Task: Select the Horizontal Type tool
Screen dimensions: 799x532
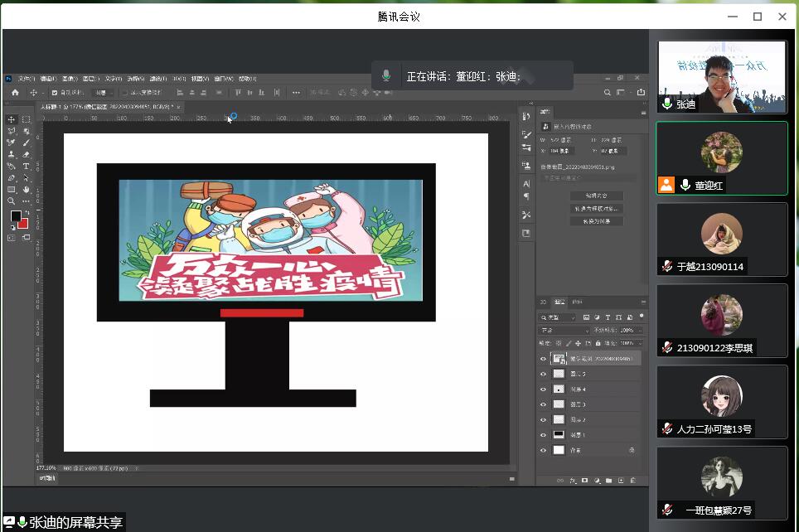Action: tap(26, 166)
